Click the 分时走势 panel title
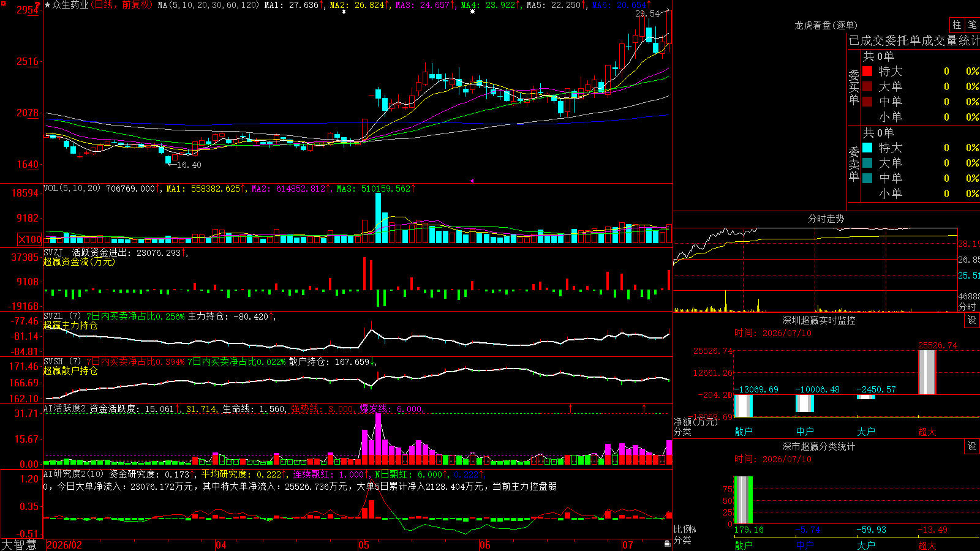Screen dimensions: 980x551 point(826,219)
